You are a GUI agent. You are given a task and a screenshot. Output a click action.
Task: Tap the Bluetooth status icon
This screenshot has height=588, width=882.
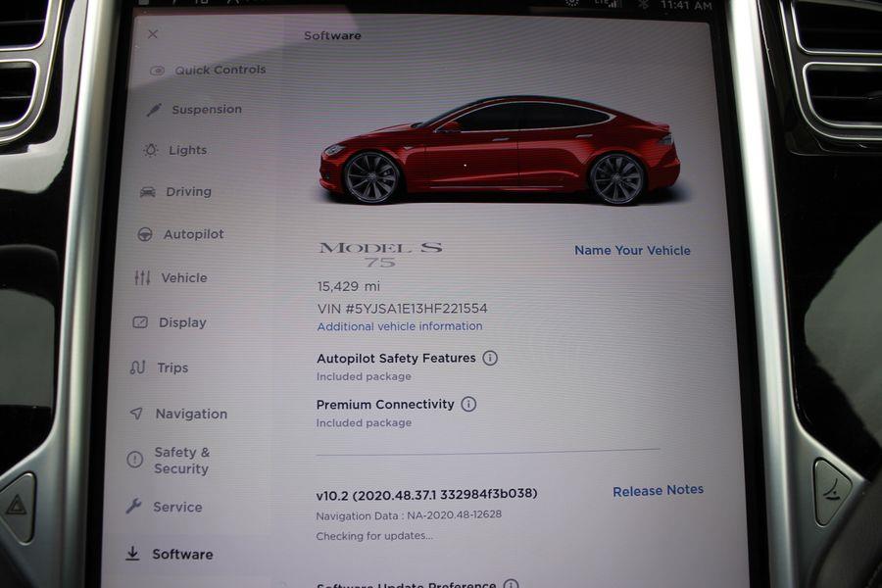click(x=644, y=5)
